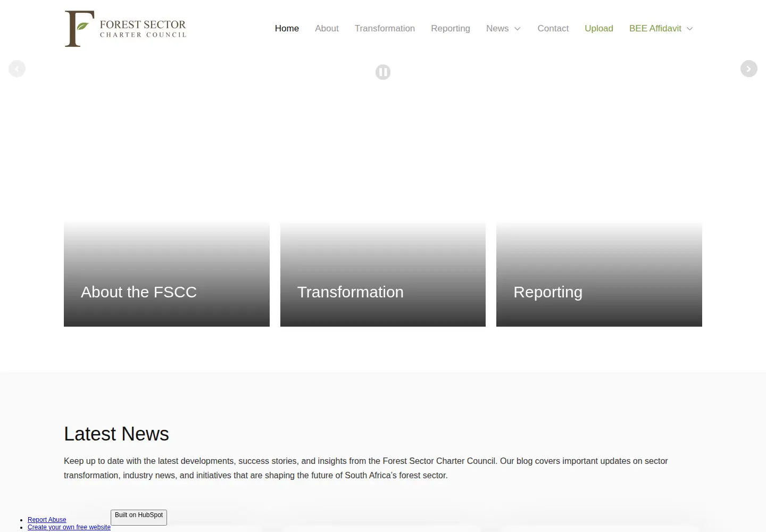The width and height of the screenshot is (766, 532).
Task: Click Create your own free website link
Action: (x=69, y=527)
